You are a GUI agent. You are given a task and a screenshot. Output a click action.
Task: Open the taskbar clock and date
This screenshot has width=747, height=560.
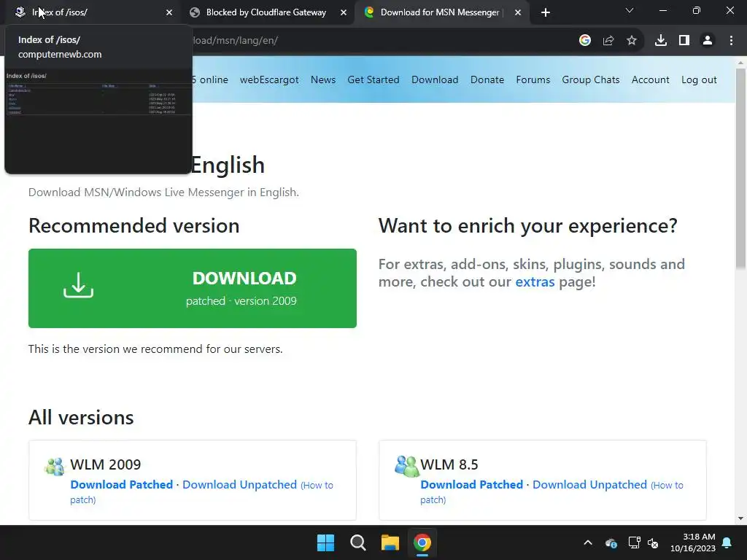click(x=693, y=542)
